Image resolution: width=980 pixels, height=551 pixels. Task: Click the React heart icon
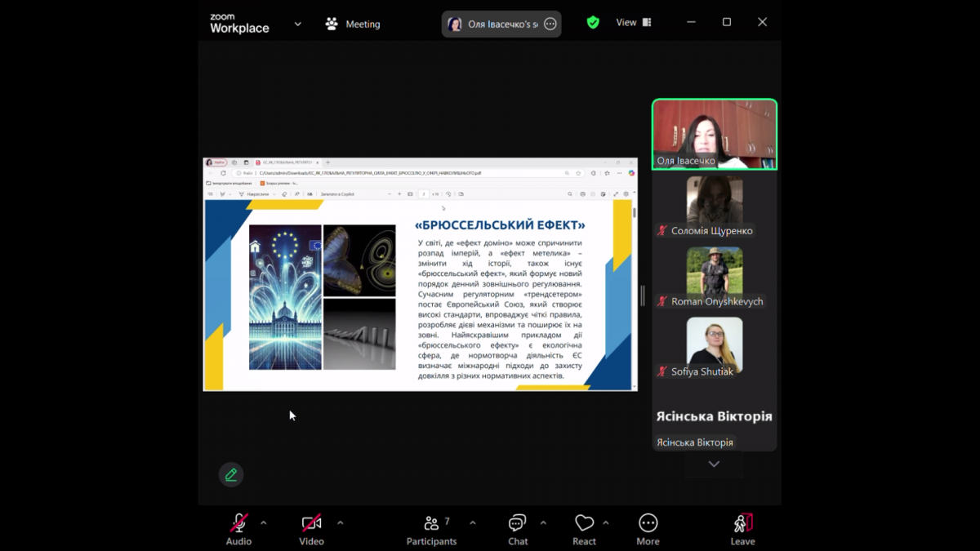coord(584,523)
